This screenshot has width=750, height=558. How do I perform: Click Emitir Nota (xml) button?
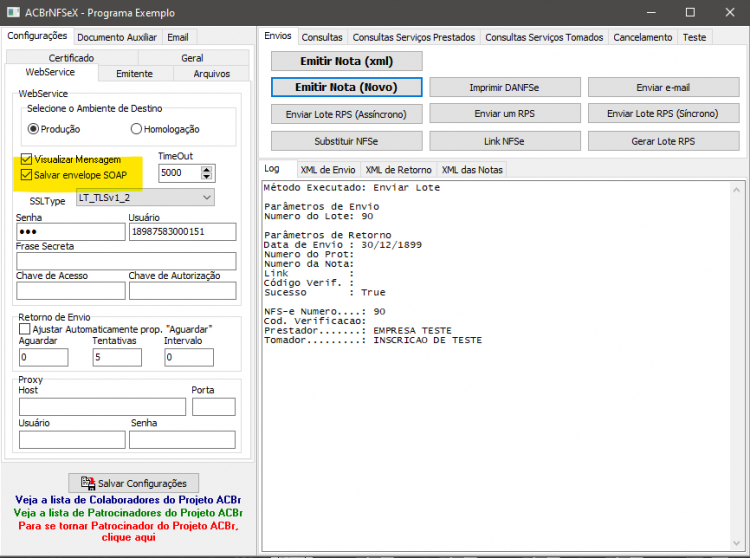[346, 61]
